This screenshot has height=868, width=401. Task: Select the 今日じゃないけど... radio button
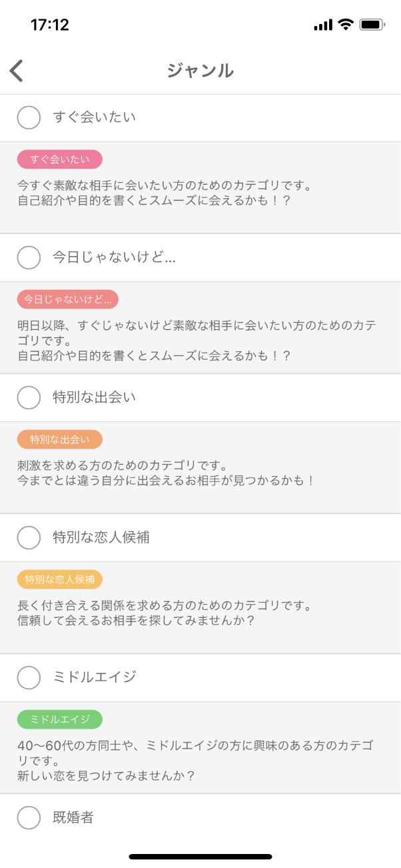pyautogui.click(x=29, y=257)
